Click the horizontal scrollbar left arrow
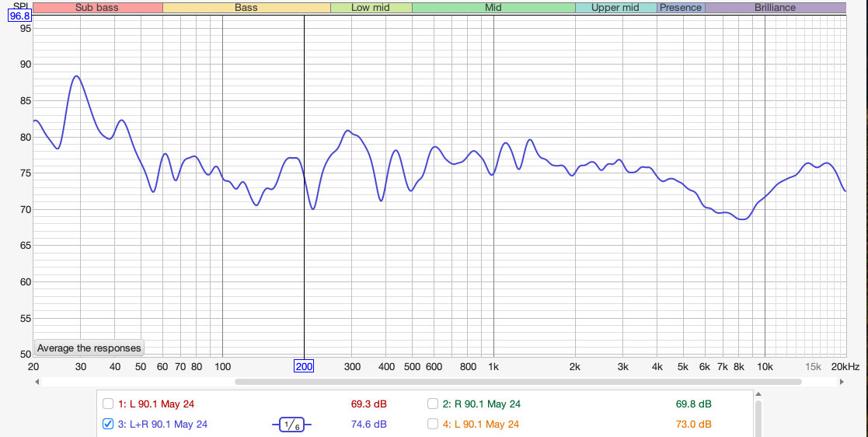Image resolution: width=868 pixels, height=437 pixels. pos(37,382)
